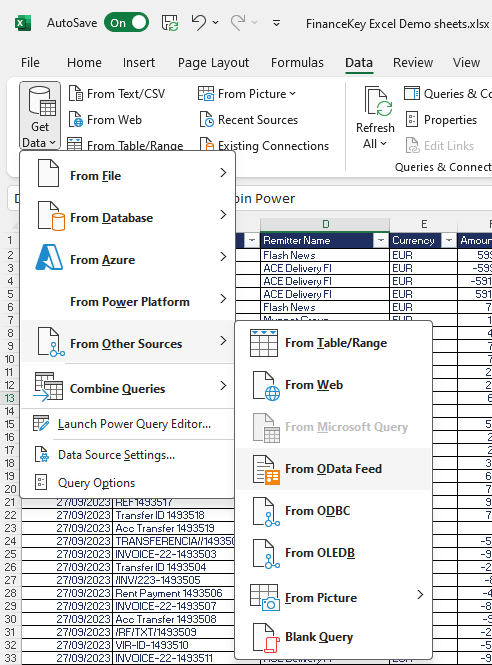492x665 pixels.
Task: Click From Text/CSV ribbon icon
Action: (76, 93)
